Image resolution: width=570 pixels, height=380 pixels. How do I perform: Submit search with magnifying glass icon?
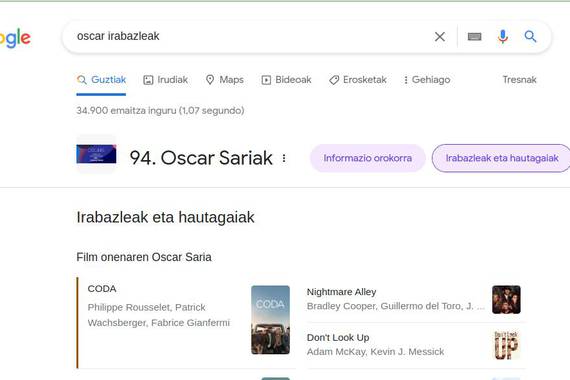(x=530, y=36)
